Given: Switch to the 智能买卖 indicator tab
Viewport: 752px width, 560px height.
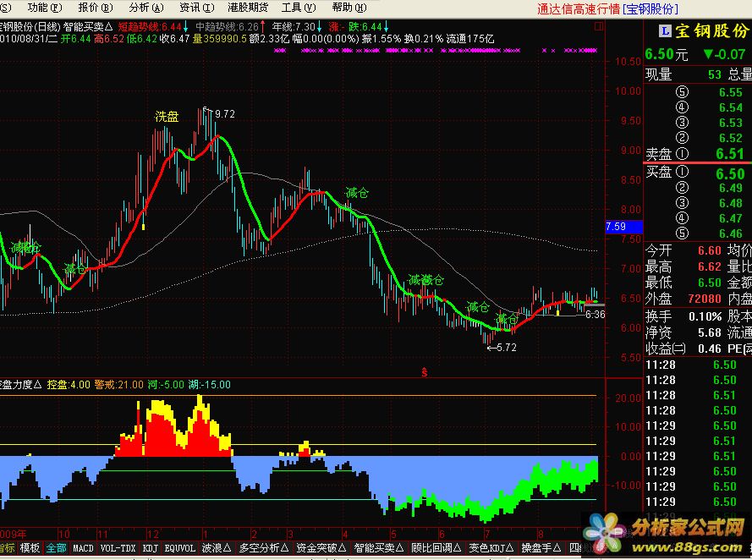Looking at the screenshot, I should coord(379,548).
